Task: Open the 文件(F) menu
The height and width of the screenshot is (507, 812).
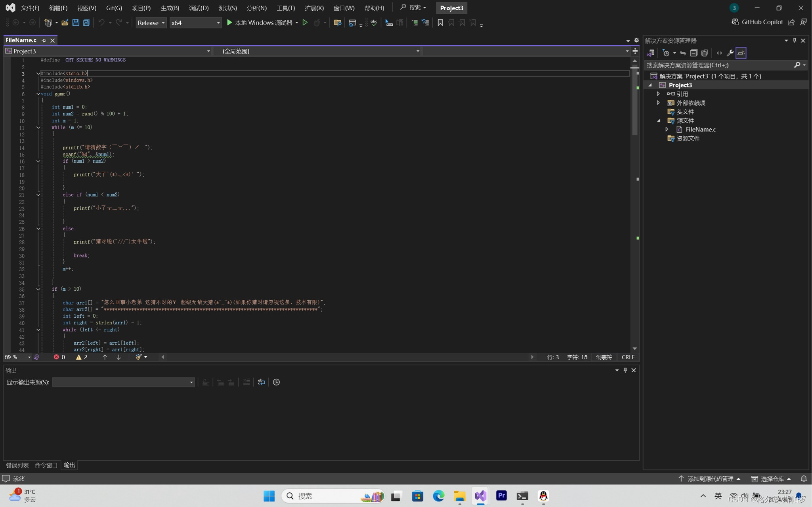Action: click(30, 8)
